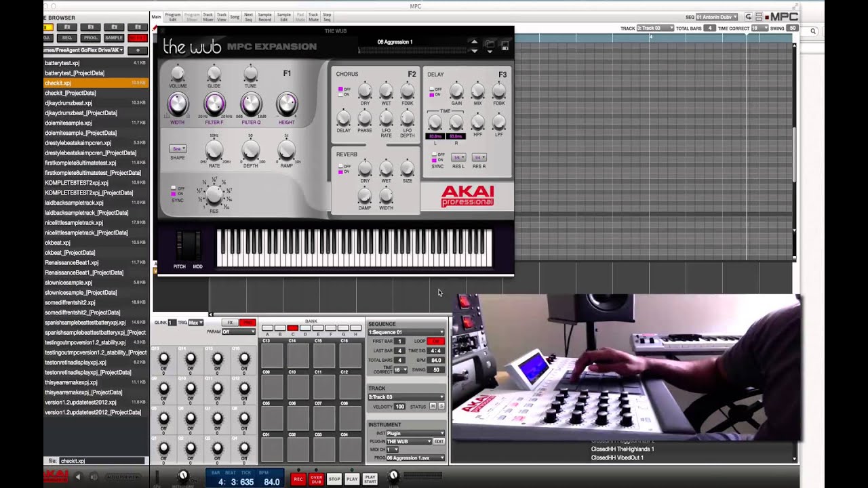Click the PLAY START button

click(370, 479)
